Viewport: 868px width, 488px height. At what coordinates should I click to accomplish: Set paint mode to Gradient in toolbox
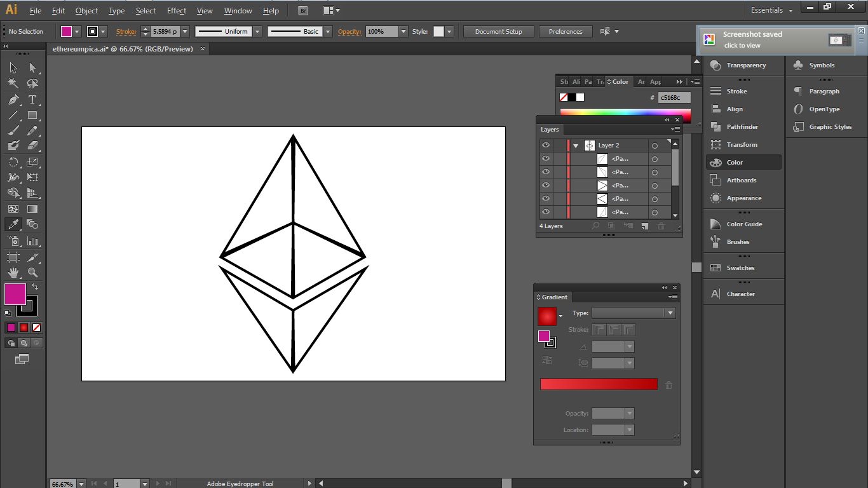(24, 328)
